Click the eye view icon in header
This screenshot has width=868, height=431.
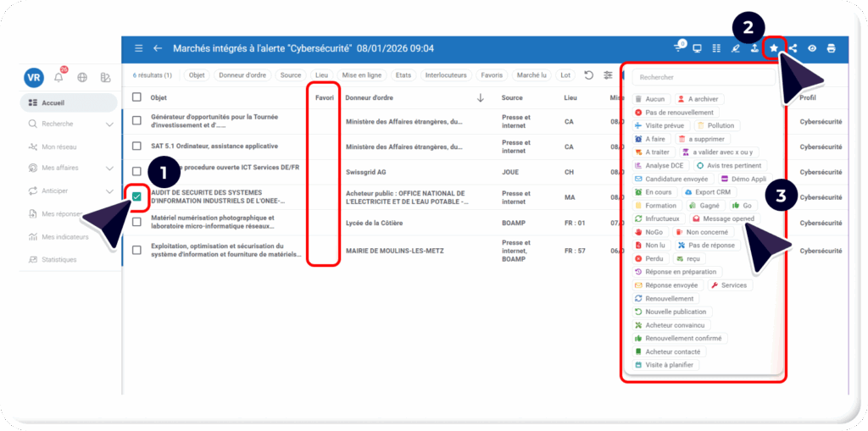[812, 48]
